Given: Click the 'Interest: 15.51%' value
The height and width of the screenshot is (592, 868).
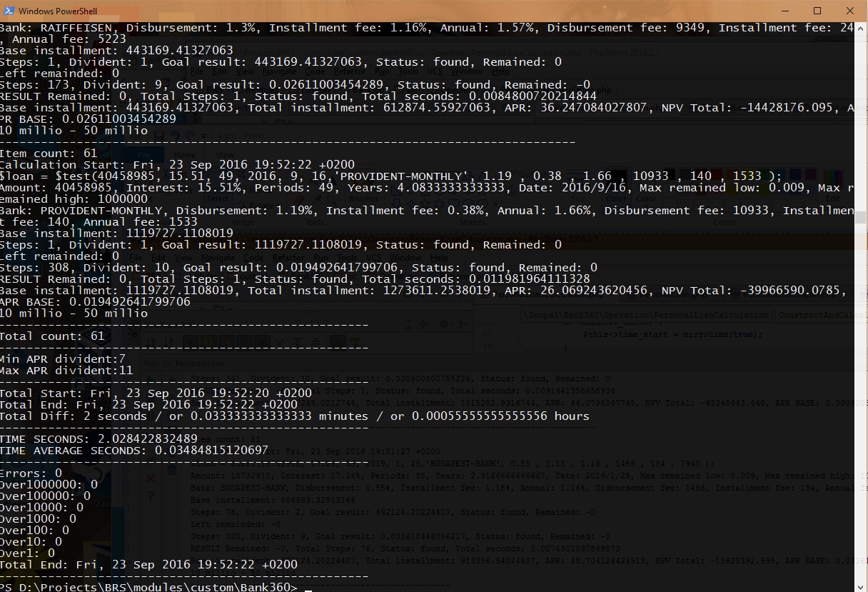Looking at the screenshot, I should click(183, 188).
